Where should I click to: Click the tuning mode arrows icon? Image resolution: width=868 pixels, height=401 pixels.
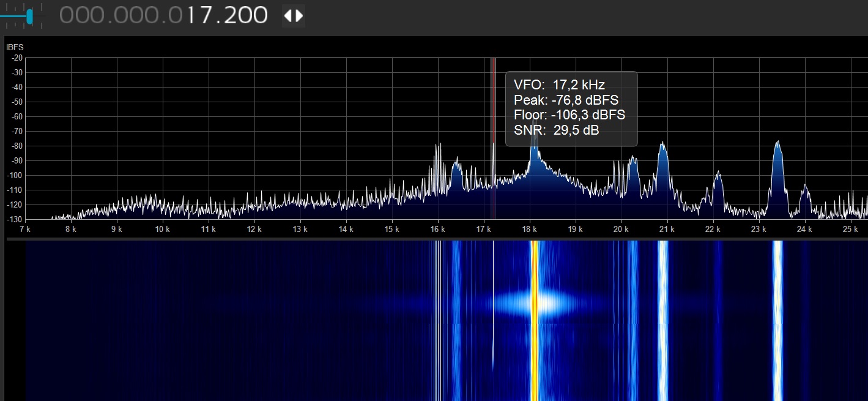pyautogui.click(x=294, y=15)
